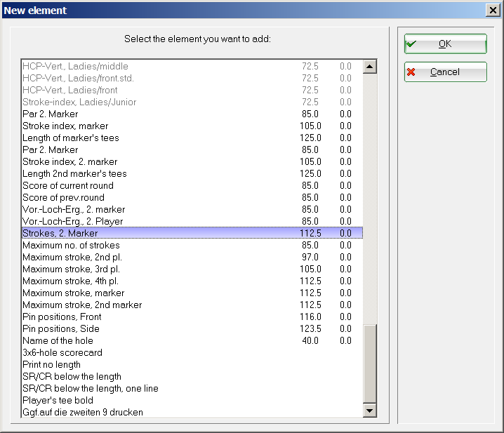
Task: Pick the '3x6-hole scorecard' option
Action: pos(62,352)
